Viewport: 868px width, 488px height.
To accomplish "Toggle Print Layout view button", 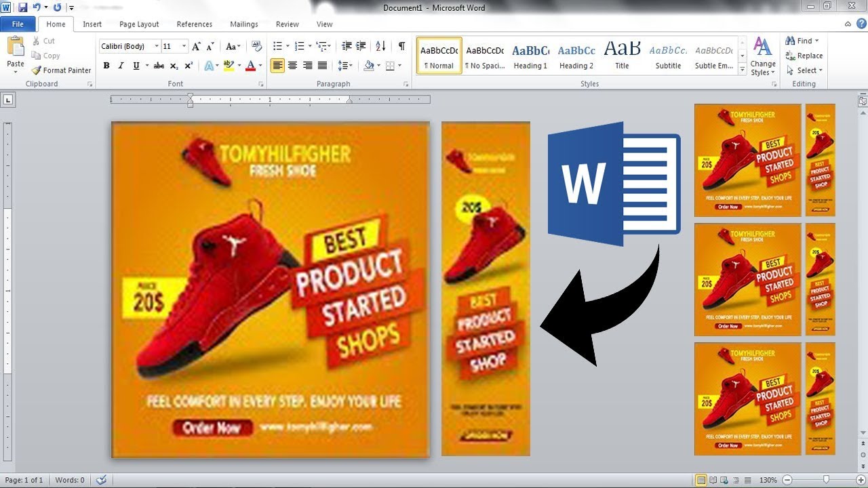I will (702, 480).
